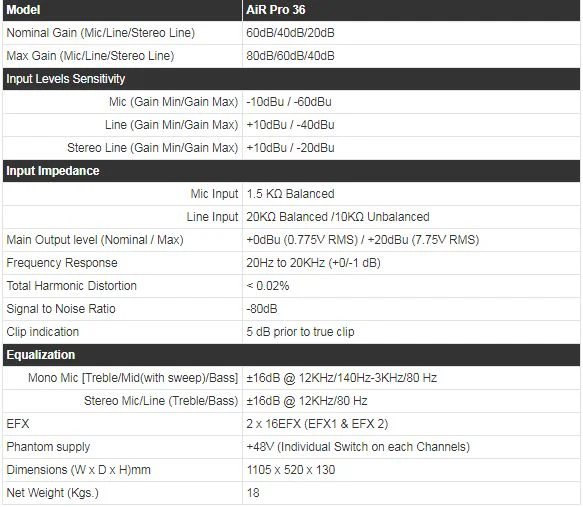Click the Model header cell

(x=122, y=10)
